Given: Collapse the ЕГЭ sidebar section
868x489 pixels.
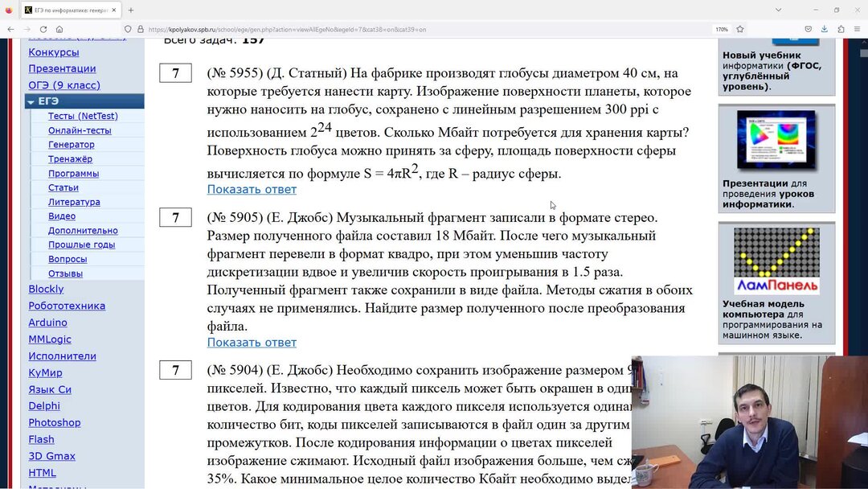Looking at the screenshot, I should click(x=31, y=101).
